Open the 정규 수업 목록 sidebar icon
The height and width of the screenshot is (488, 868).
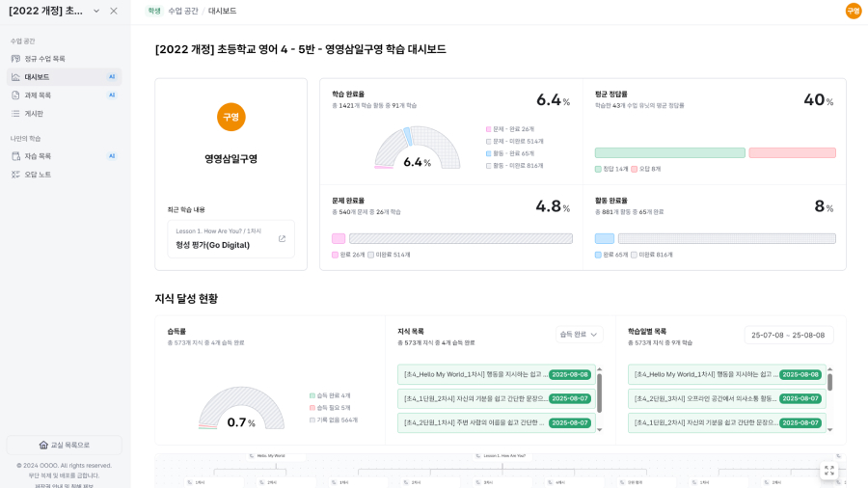(15, 59)
